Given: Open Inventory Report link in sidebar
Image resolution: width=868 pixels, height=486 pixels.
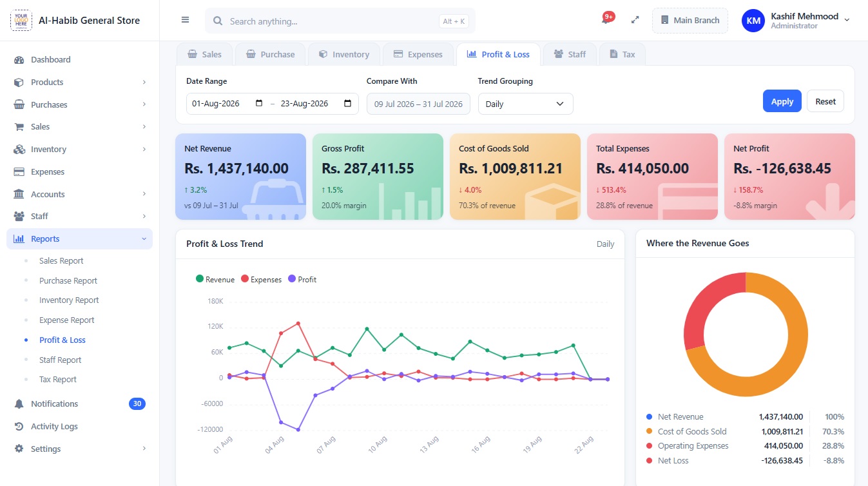Looking at the screenshot, I should coord(69,300).
